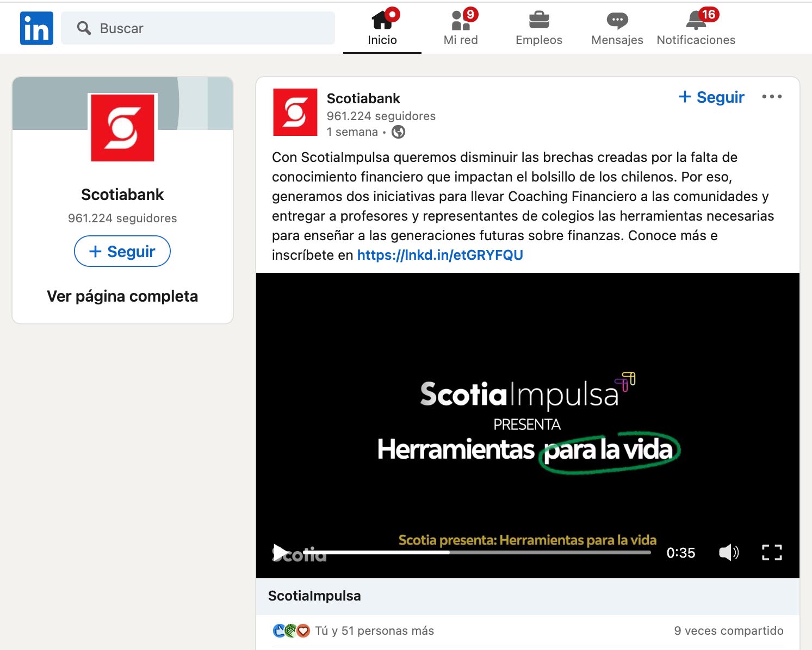This screenshot has width=812, height=650.
Task: Click the LinkedIn logo icon
Action: click(x=36, y=28)
